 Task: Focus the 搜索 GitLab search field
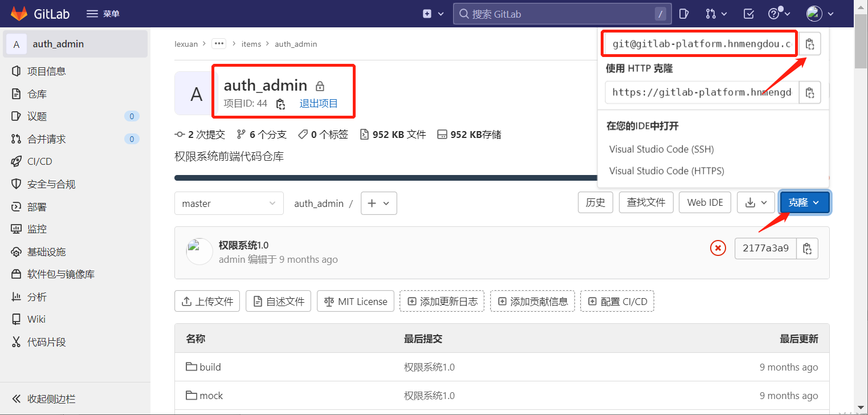coord(559,14)
